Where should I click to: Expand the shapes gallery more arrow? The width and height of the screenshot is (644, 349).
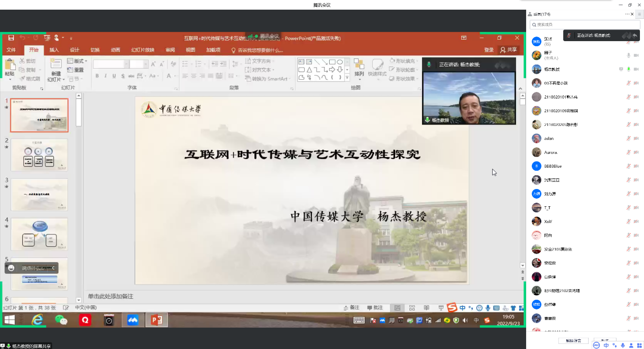click(x=347, y=78)
